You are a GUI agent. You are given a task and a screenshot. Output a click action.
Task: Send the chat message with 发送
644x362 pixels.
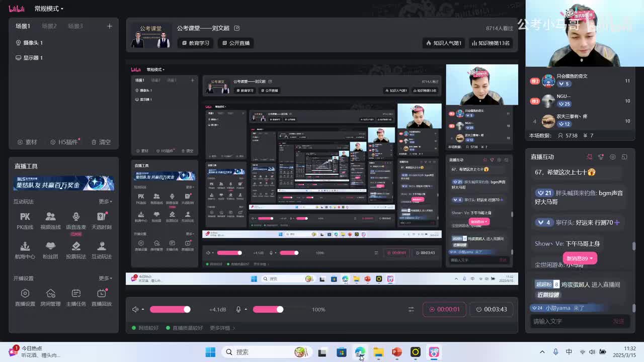[618, 321]
